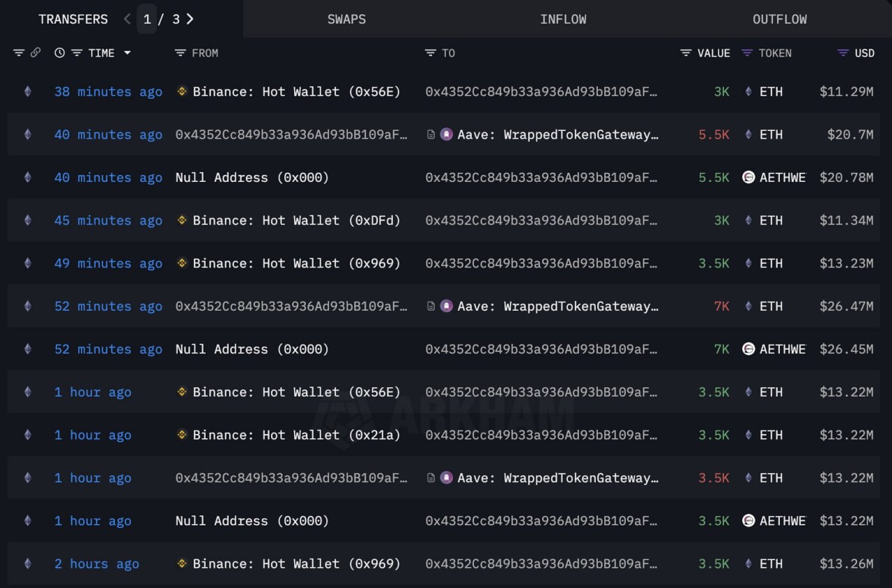Image resolution: width=892 pixels, height=588 pixels.
Task: Click the red 5.5K value
Action: pos(714,134)
